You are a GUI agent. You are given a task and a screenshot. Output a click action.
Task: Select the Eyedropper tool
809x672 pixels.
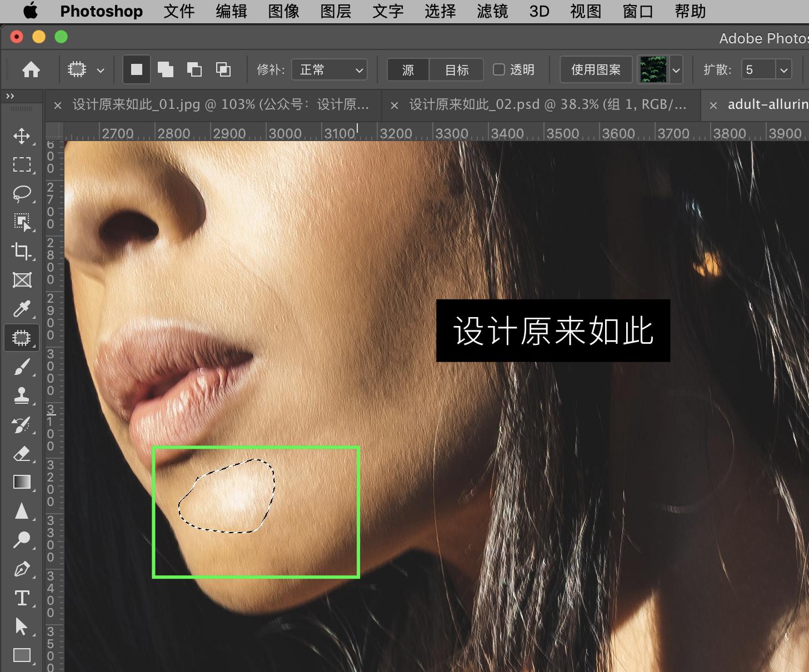tap(22, 309)
